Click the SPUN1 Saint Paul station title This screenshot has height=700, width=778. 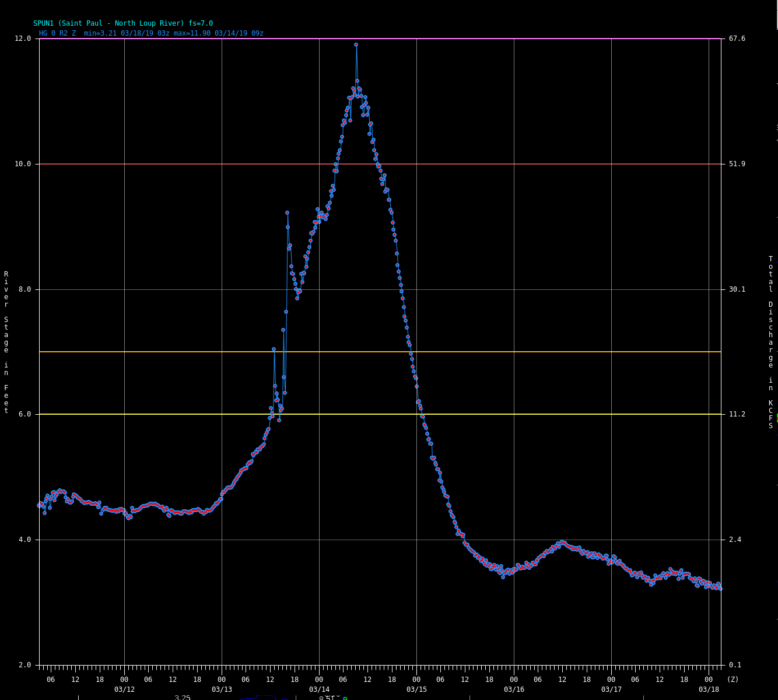[123, 23]
